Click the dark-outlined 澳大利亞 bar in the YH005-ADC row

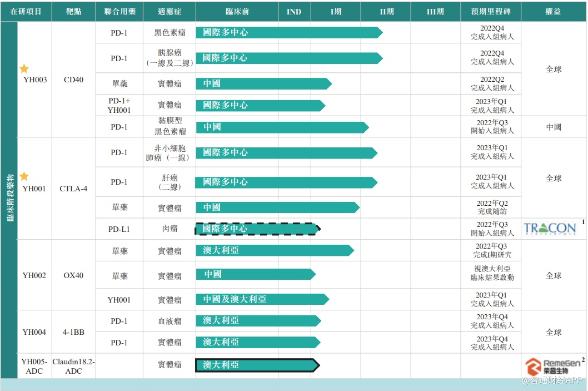(257, 365)
